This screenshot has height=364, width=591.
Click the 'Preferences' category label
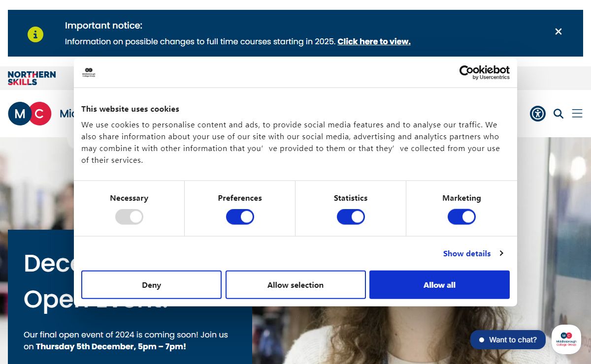240,198
